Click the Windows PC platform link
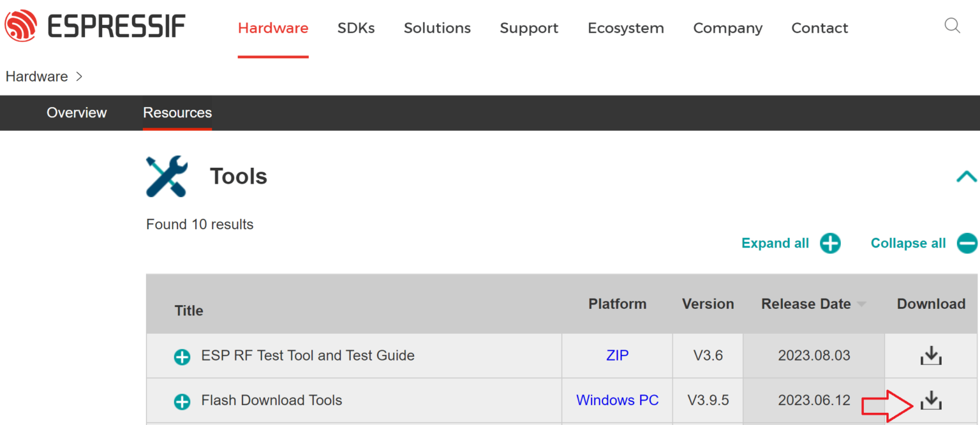This screenshot has width=980, height=425. point(617,400)
